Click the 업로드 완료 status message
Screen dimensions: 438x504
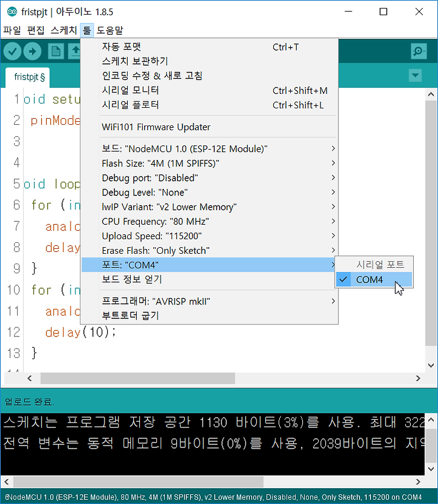coord(30,402)
